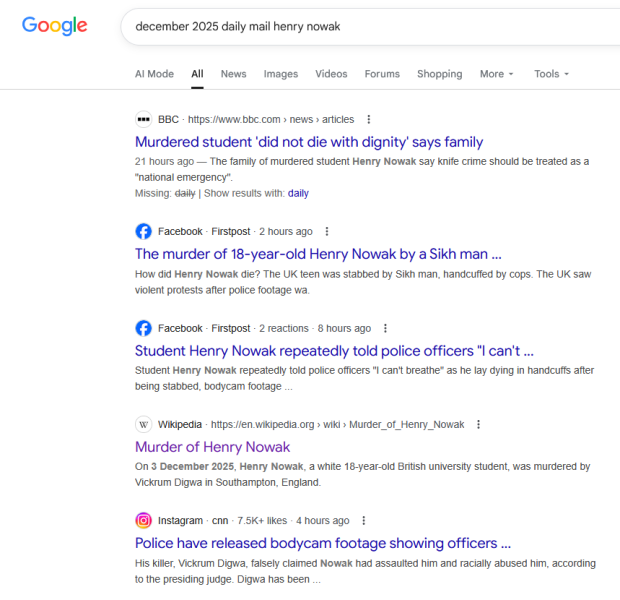Click the Wikipedia favicon icon
This screenshot has height=600, width=620.
(x=144, y=424)
